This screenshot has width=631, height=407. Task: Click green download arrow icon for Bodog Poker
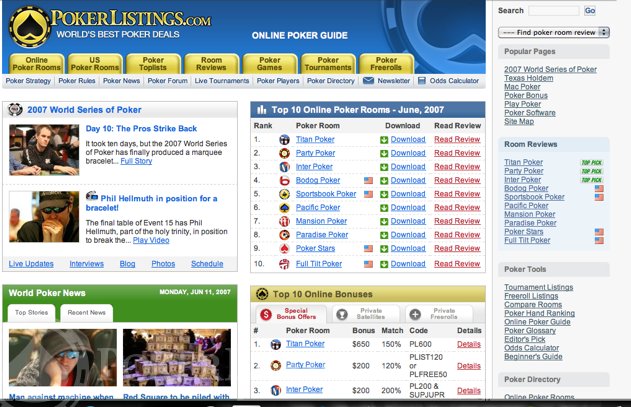384,180
